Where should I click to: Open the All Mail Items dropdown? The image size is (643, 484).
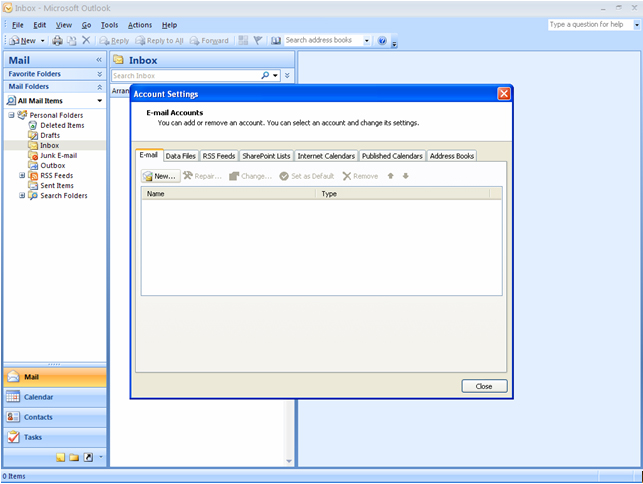pyautogui.click(x=99, y=101)
